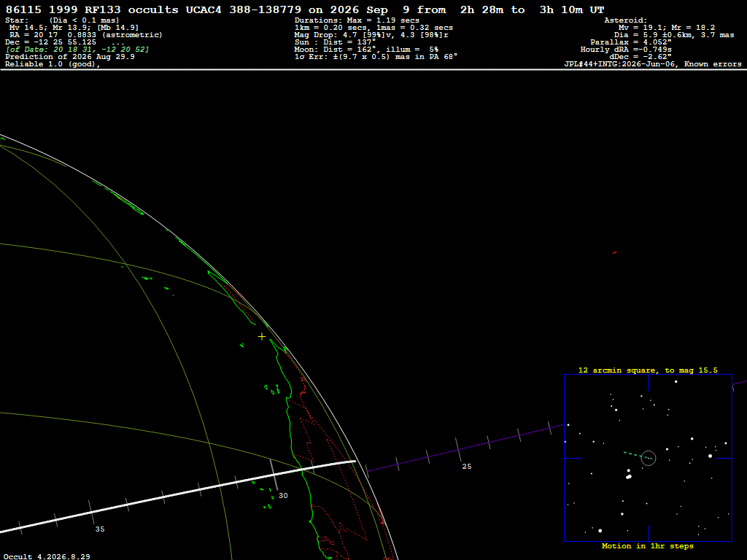Click the yellow plus cross marker on the map

coord(262,337)
